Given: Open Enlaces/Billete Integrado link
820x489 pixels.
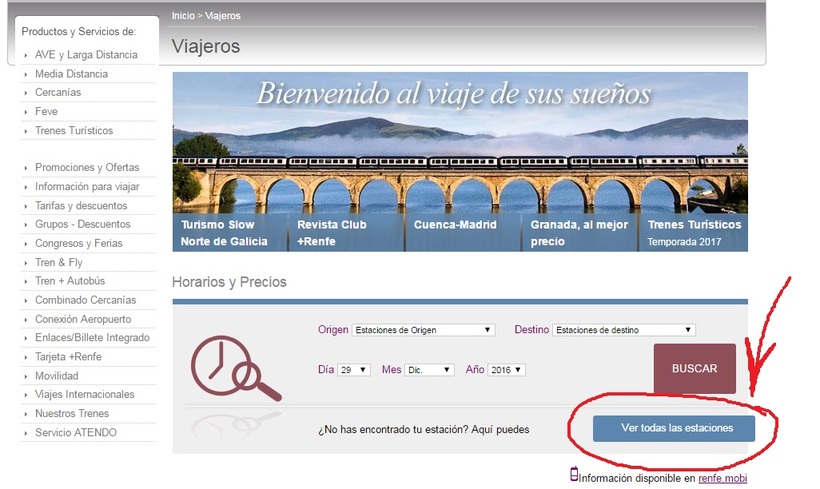Looking at the screenshot, I should [x=92, y=338].
